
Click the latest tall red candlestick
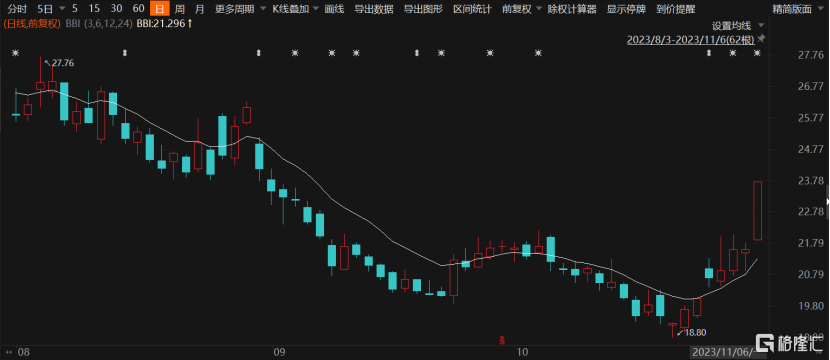tap(757, 211)
